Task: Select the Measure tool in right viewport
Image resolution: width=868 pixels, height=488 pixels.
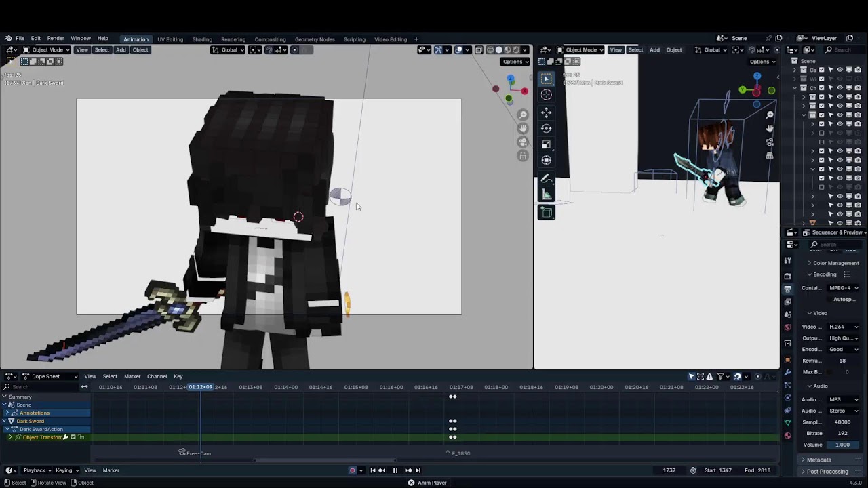Action: pos(547,195)
